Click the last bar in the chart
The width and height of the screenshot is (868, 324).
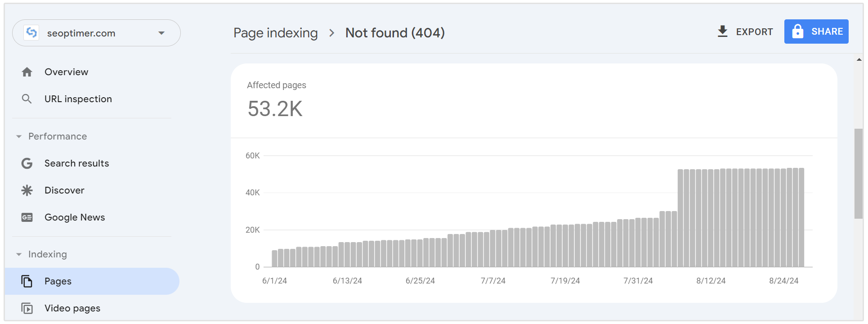801,217
